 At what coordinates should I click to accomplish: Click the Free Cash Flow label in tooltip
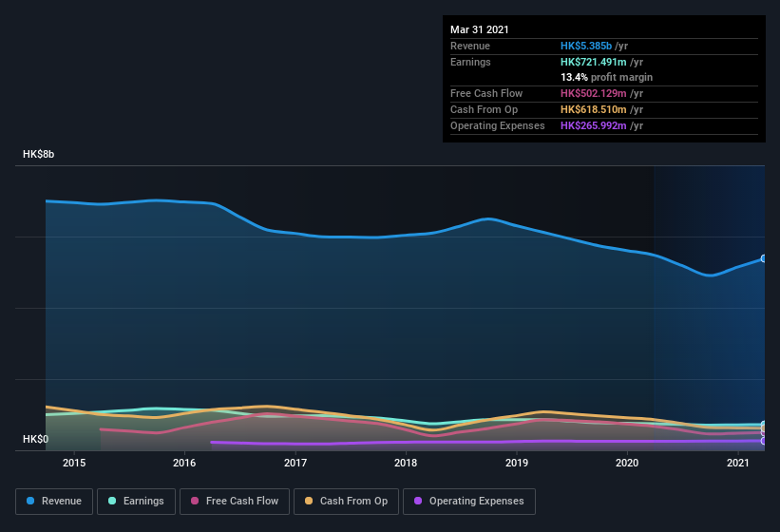[486, 93]
